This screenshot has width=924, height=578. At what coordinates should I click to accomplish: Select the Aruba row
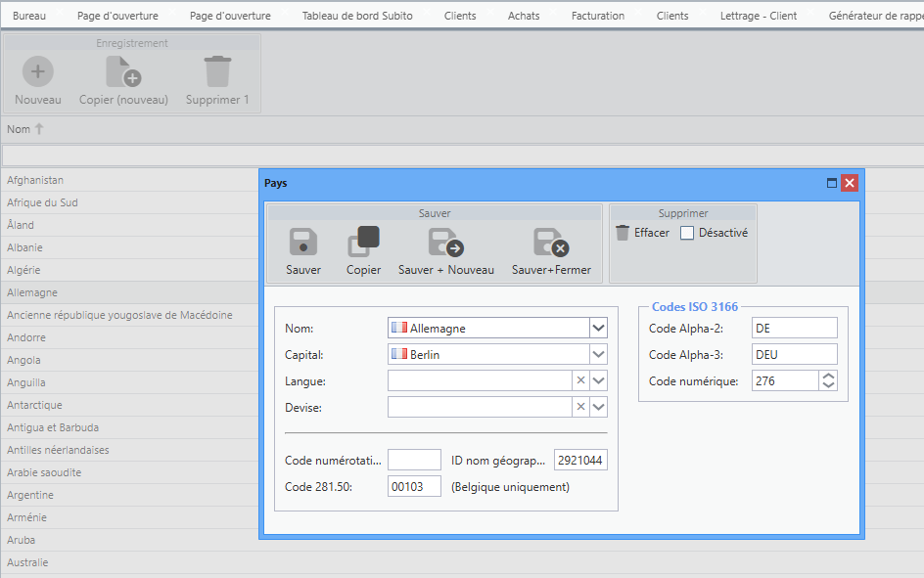pyautogui.click(x=22, y=540)
